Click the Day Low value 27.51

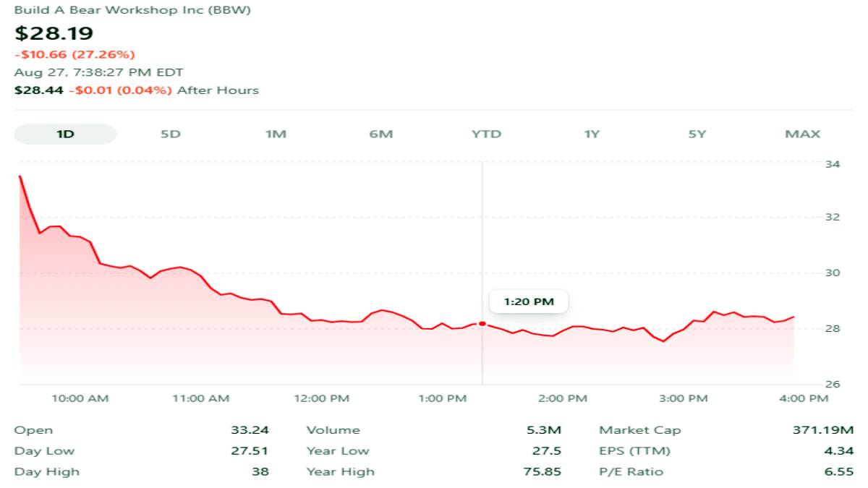coord(250,451)
